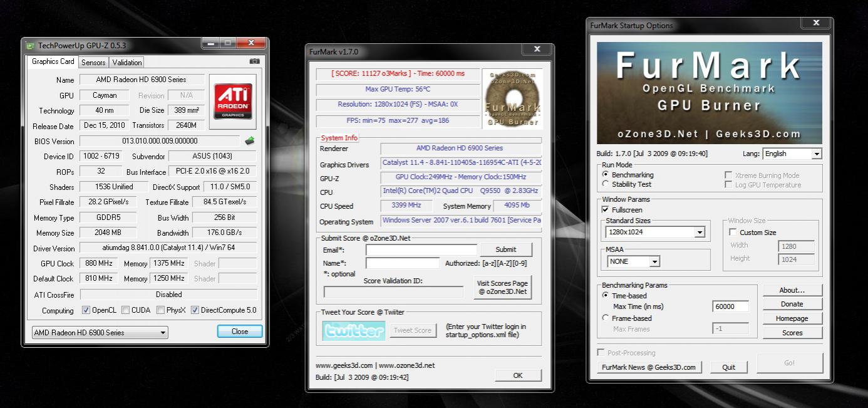Click the BIOS save chip icon in GPU-Z

(x=249, y=141)
